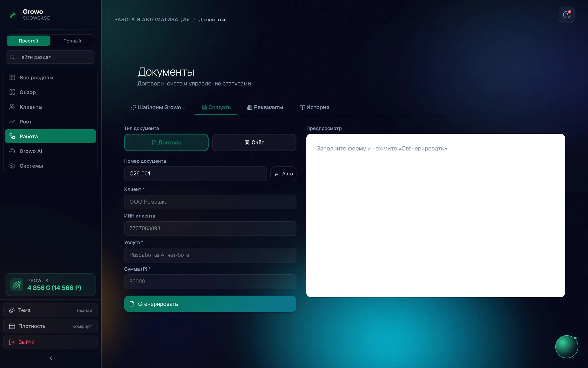Change the Плотность density setting

point(50,326)
